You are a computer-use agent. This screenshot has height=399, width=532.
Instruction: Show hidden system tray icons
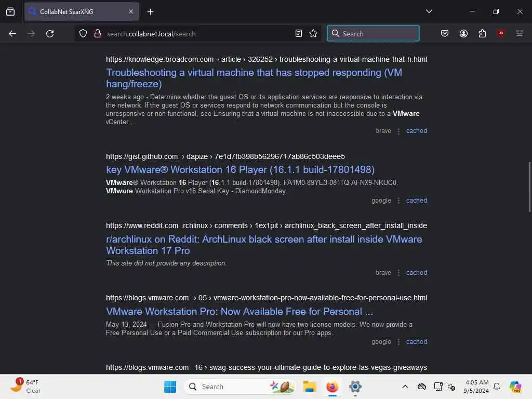coord(405,387)
